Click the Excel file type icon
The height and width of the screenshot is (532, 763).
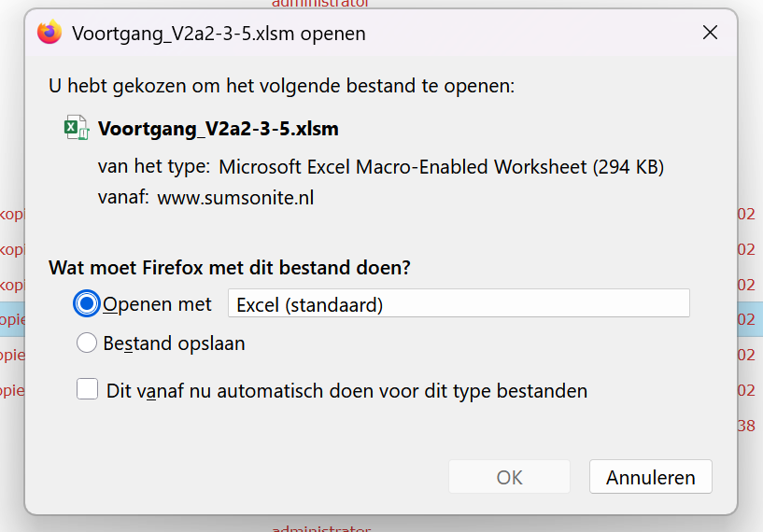click(76, 129)
